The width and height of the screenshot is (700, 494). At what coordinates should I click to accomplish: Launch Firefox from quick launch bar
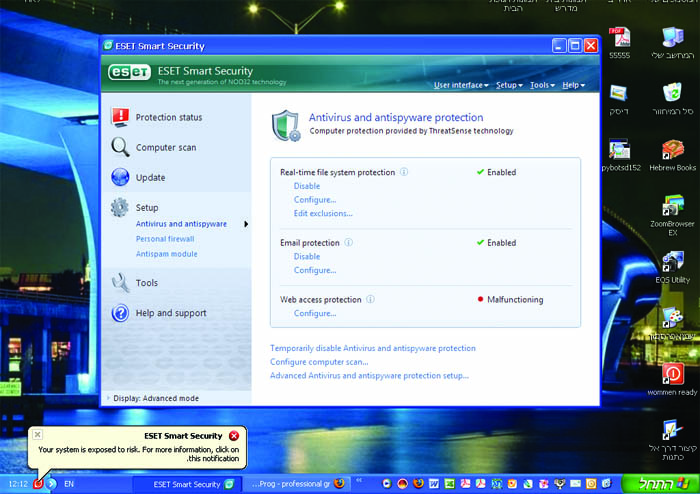tap(418, 484)
